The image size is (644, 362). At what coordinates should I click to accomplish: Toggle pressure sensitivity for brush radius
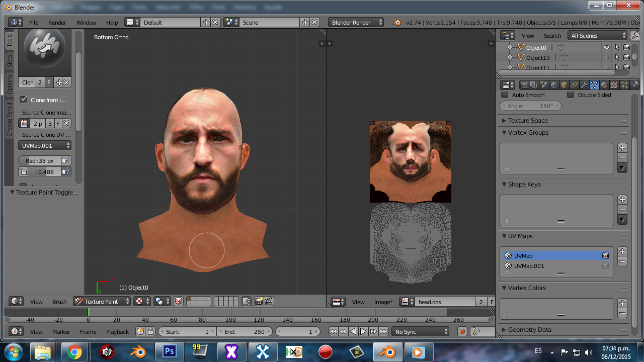65,160
